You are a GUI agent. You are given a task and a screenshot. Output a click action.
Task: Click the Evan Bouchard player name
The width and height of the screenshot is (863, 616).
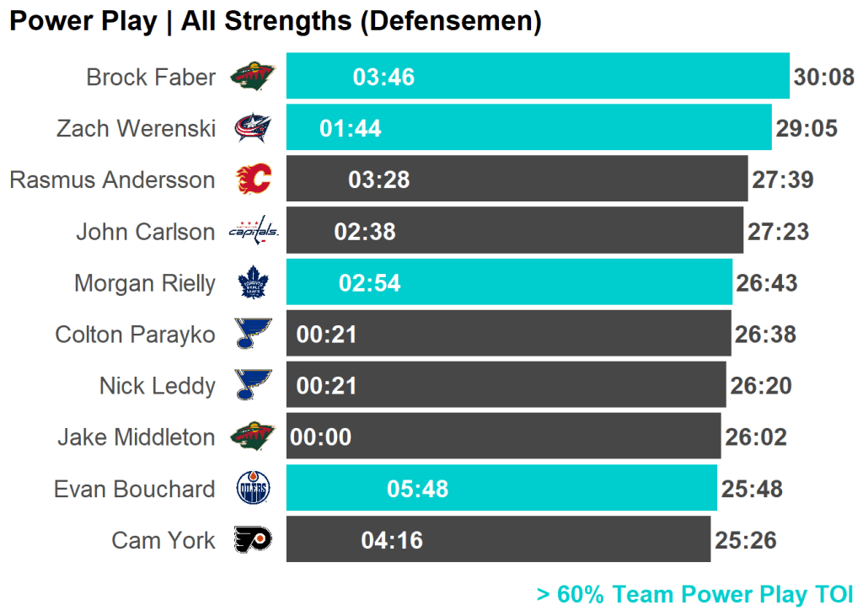135,490
